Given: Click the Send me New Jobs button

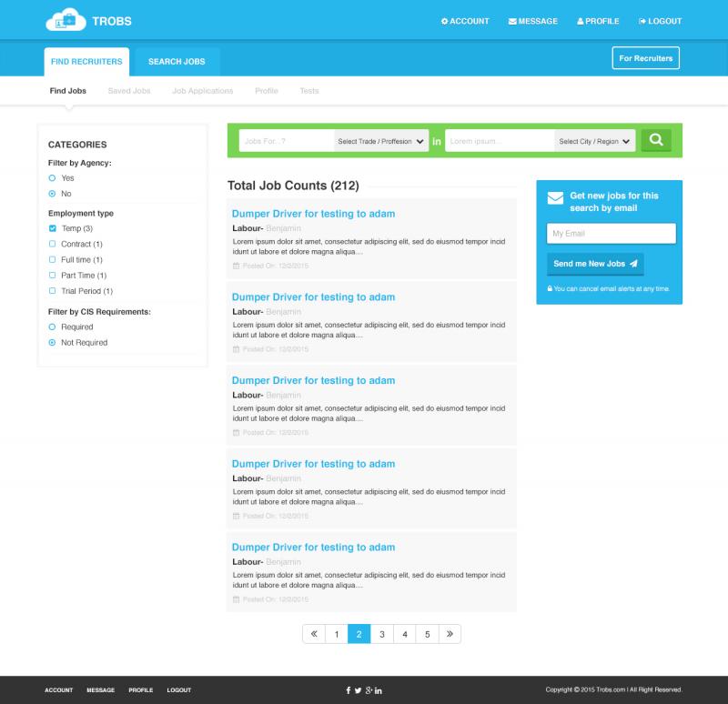Looking at the screenshot, I should coord(595,264).
